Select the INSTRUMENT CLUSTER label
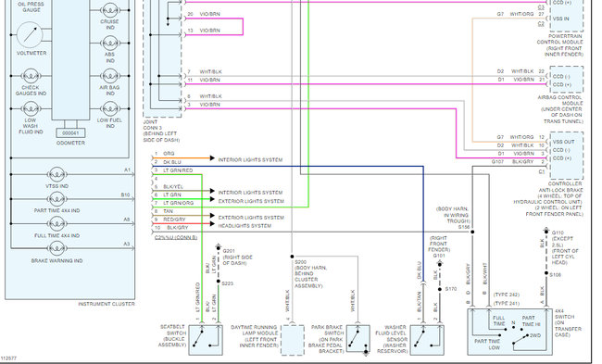Viewport: 602px width, 364px height. click(x=107, y=304)
